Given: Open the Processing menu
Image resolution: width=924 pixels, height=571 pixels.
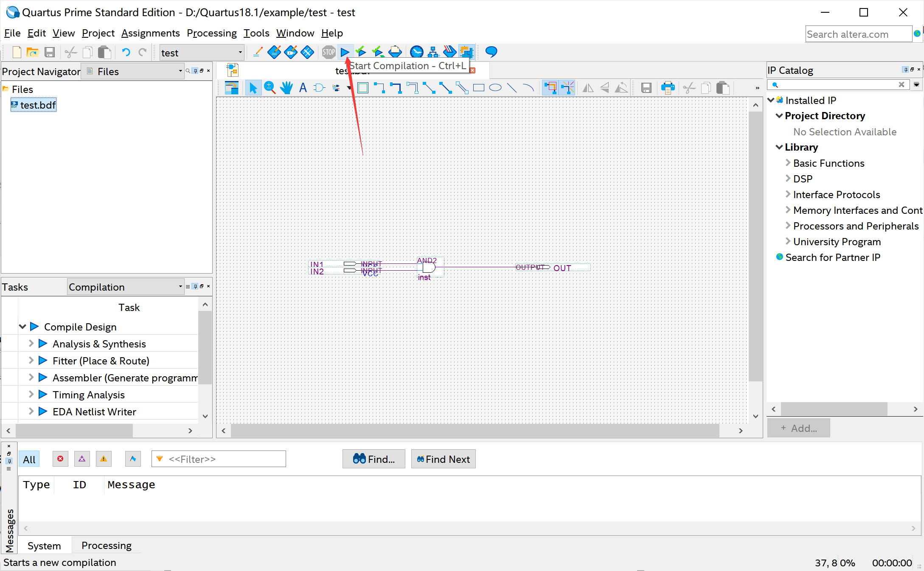Looking at the screenshot, I should pos(211,33).
